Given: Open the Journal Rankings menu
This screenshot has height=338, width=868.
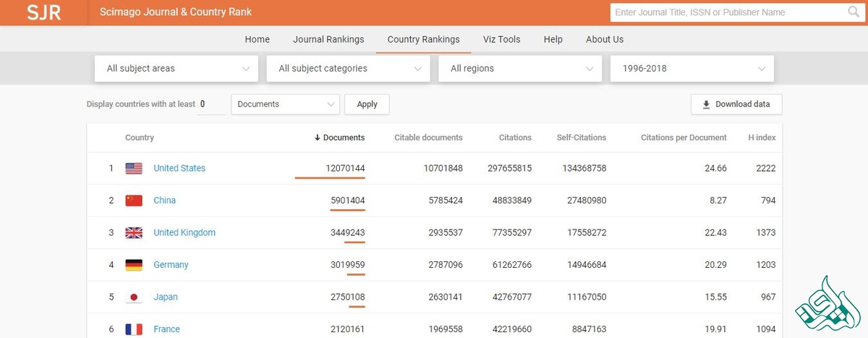Looking at the screenshot, I should (328, 39).
